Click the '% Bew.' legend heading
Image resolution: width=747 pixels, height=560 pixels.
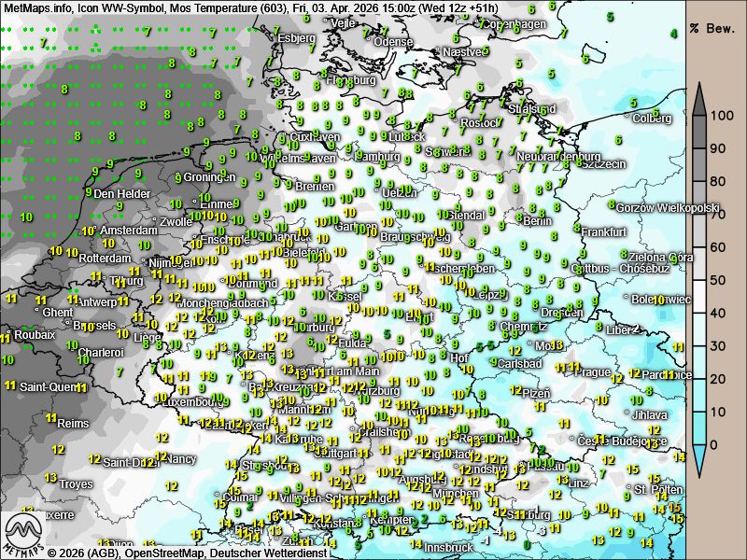(714, 27)
